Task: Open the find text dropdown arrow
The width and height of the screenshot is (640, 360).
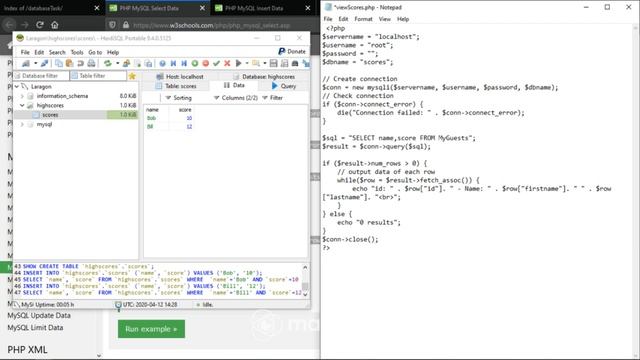Action: pyautogui.click(x=264, y=63)
